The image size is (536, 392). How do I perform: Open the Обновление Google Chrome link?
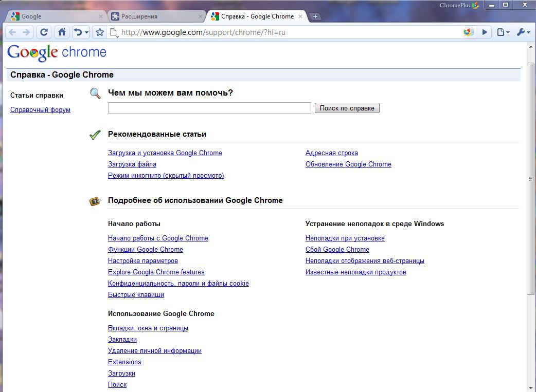pyautogui.click(x=348, y=164)
